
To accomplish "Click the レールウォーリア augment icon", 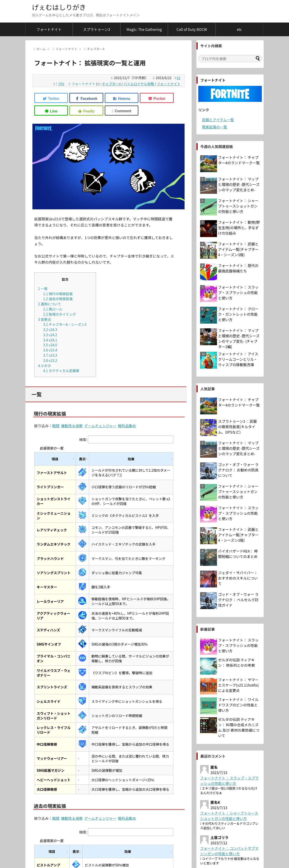I will coord(82,601).
